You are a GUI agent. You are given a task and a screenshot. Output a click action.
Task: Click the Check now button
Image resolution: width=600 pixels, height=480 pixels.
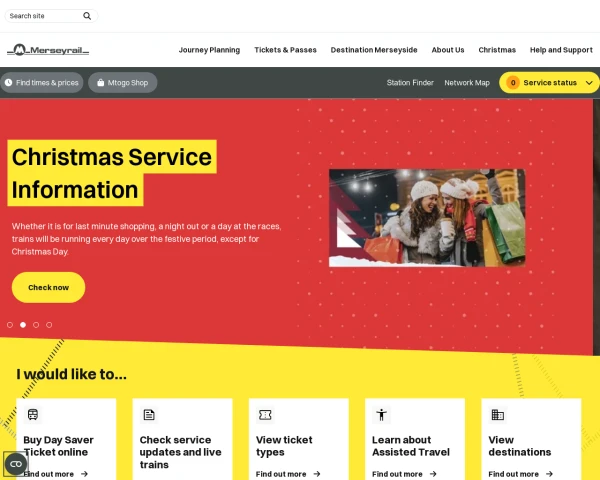(48, 287)
